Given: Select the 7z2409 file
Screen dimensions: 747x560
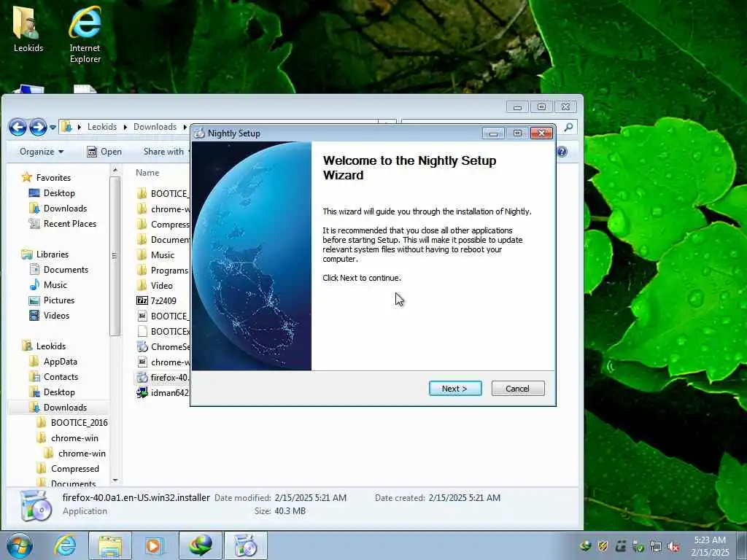Looking at the screenshot, I should pos(157,300).
